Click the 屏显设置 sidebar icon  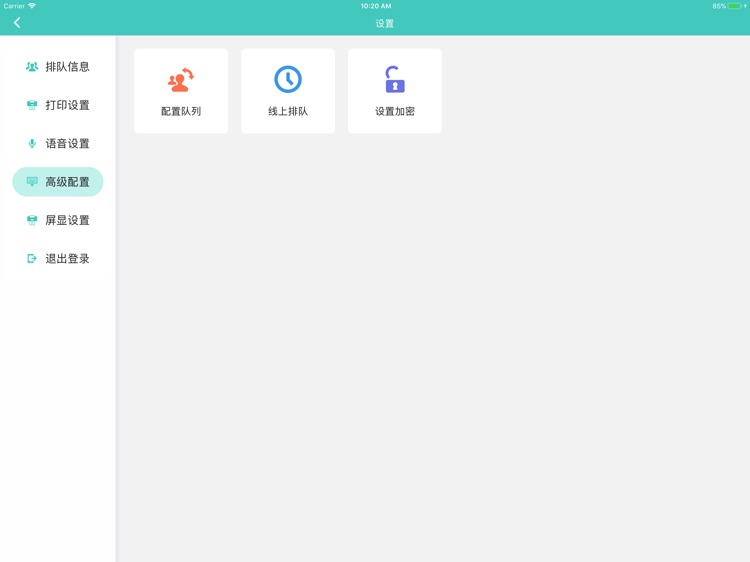tap(32, 220)
